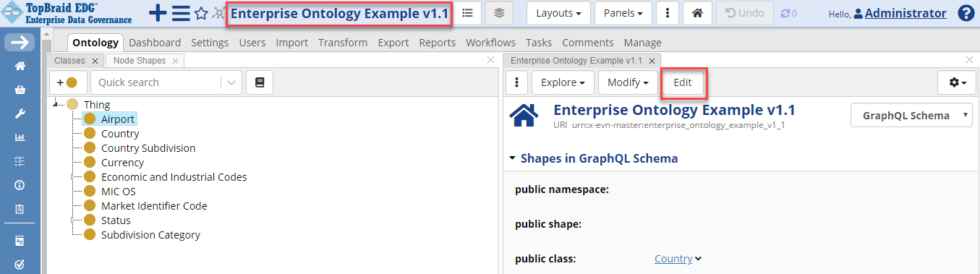Click the check circle icon in left sidebar

[20, 265]
